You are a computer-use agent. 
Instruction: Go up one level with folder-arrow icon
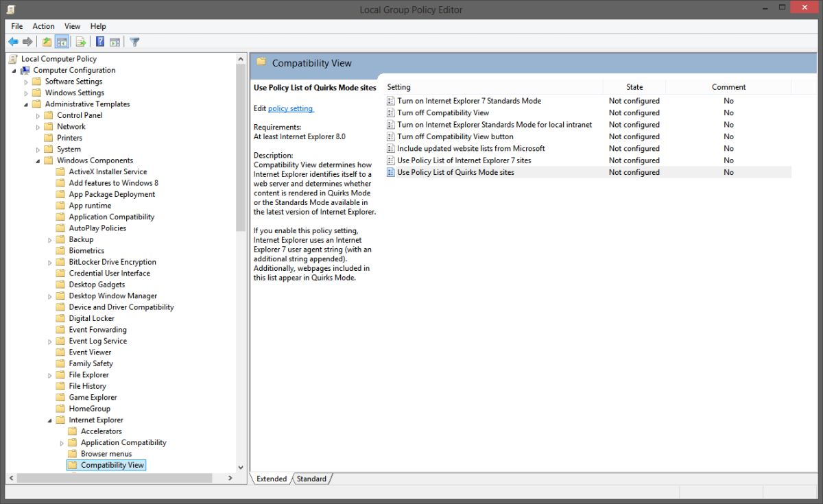coord(47,42)
